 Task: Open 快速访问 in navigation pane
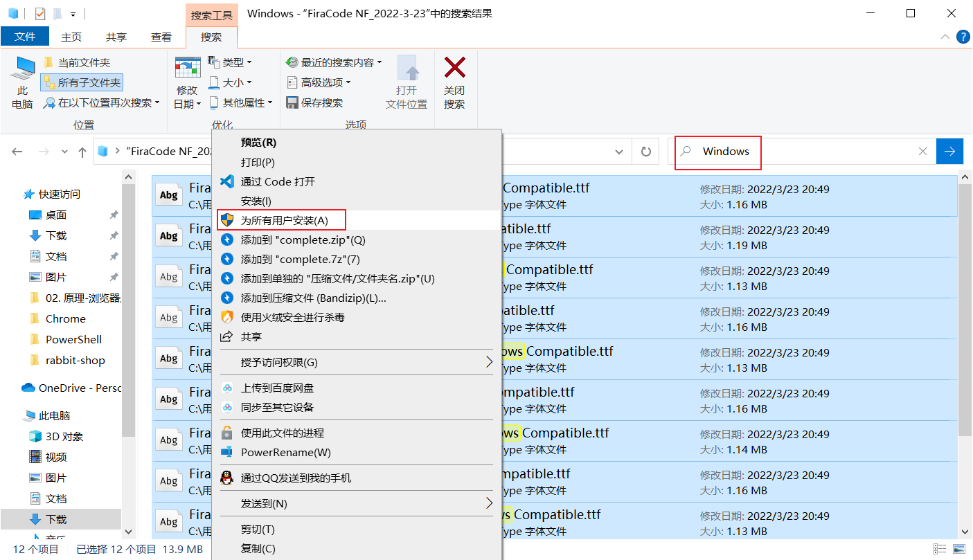point(59,194)
